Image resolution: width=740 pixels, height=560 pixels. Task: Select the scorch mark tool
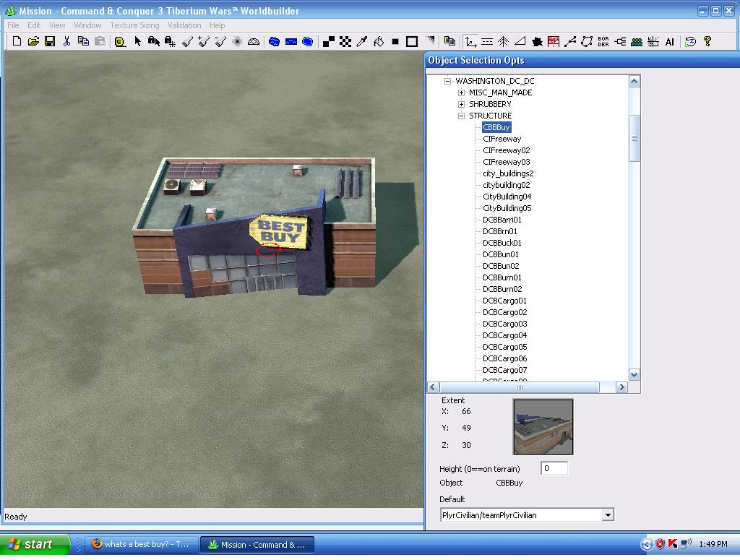pos(537,41)
